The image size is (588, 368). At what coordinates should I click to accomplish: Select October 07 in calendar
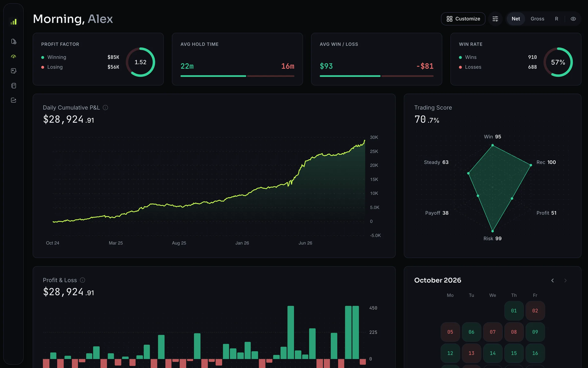[x=493, y=332]
